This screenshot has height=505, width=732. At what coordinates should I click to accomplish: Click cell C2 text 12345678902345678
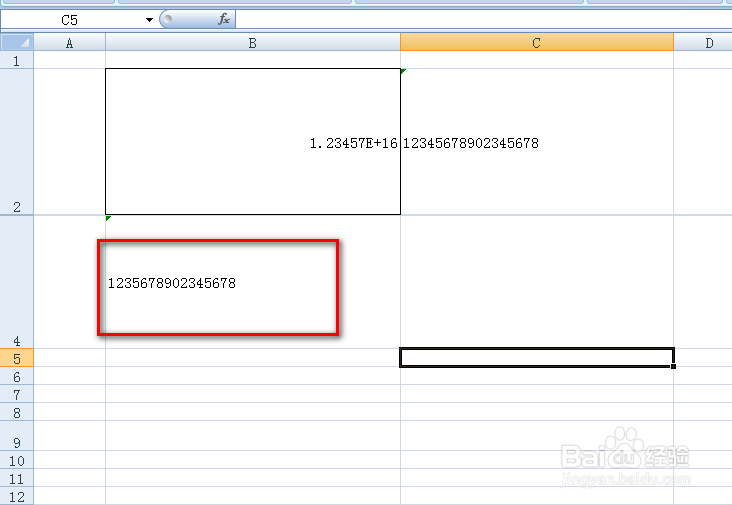(471, 143)
